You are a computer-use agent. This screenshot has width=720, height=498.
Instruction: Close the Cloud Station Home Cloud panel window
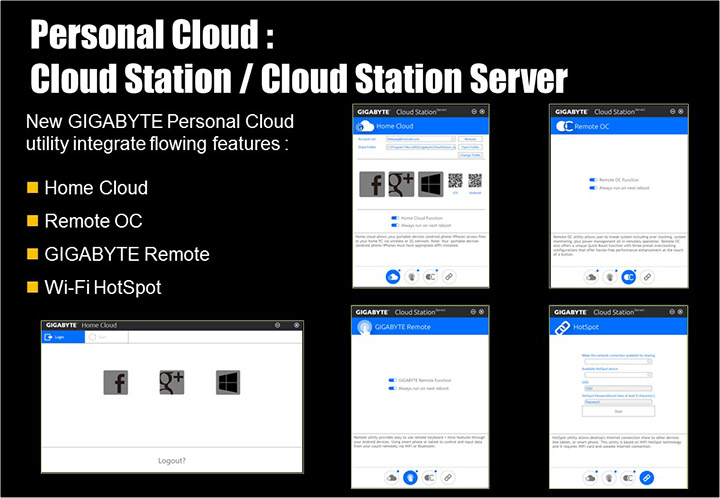coord(482,111)
